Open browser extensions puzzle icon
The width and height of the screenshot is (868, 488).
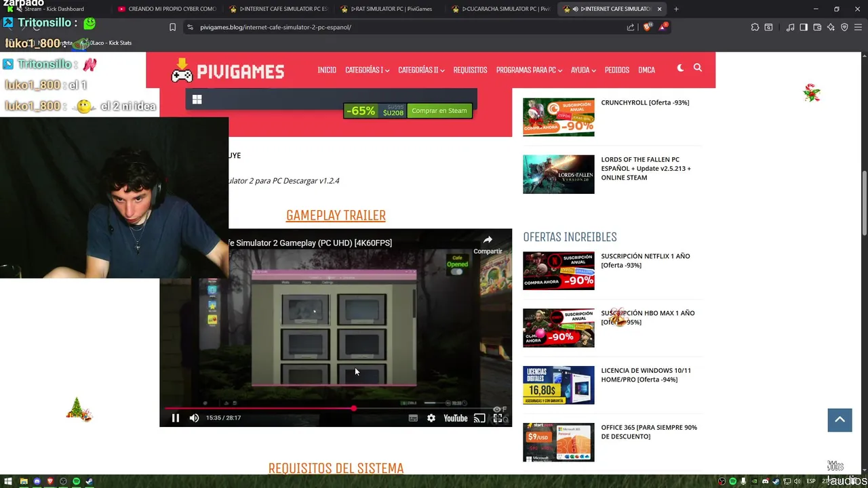755,27
